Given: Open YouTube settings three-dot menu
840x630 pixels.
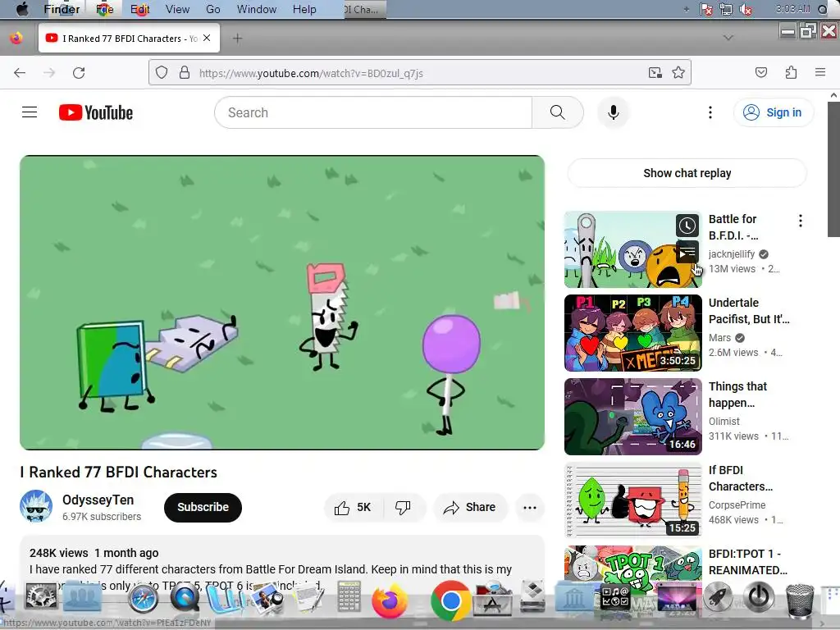Looking at the screenshot, I should (x=710, y=112).
